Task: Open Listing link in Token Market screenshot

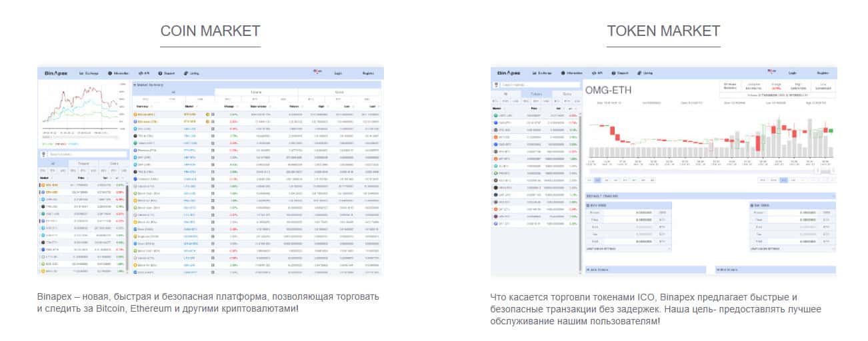Action: tap(644, 73)
